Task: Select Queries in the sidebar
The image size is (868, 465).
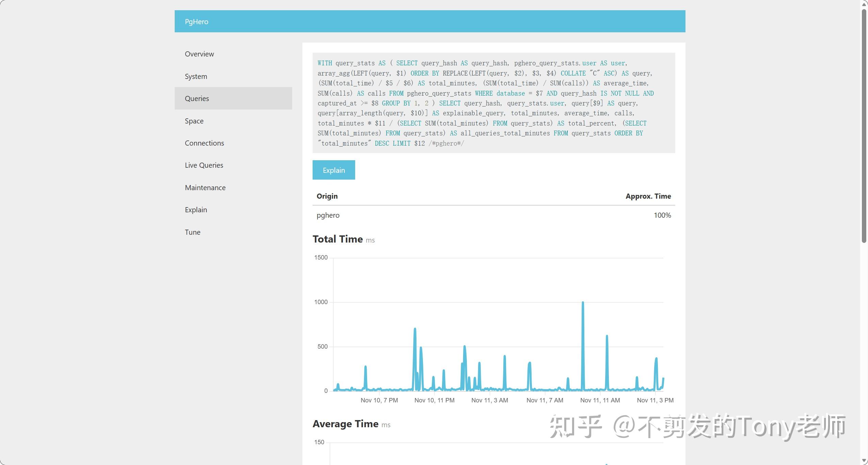Action: [233, 98]
